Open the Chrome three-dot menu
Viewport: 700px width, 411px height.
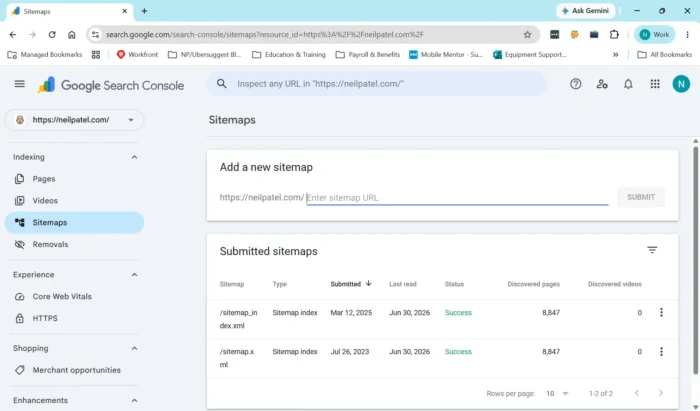pos(687,34)
